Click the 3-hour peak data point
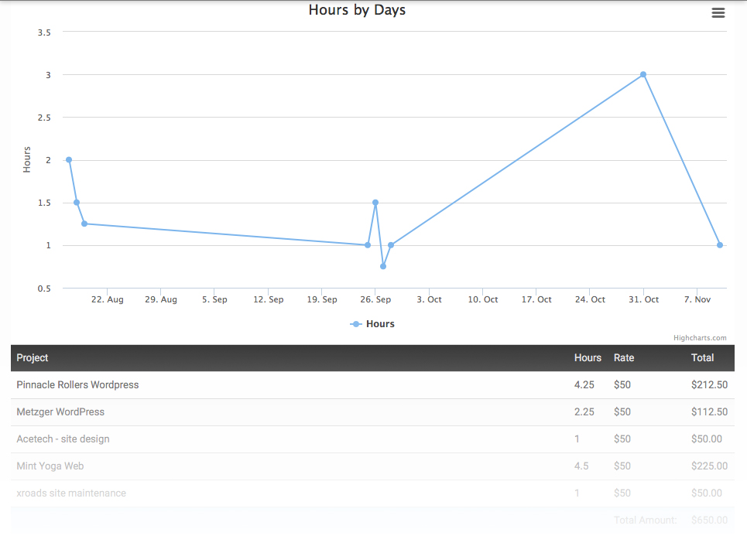Image resolution: width=747 pixels, height=560 pixels. 643,75
